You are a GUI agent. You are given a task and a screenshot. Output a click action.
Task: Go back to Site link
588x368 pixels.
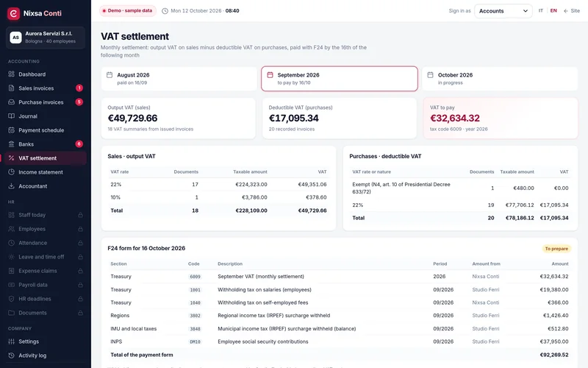(572, 11)
